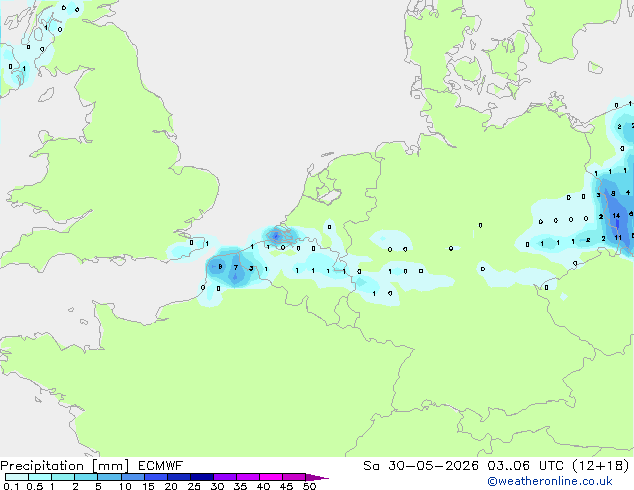The image size is (634, 490).
Task: Open the weatheronline.co.uk copyright link
Action: tap(550, 481)
